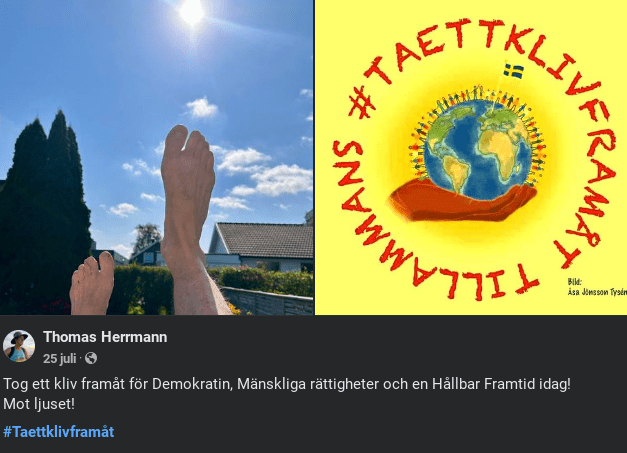Click the Earth globe in the illustration

[478, 149]
